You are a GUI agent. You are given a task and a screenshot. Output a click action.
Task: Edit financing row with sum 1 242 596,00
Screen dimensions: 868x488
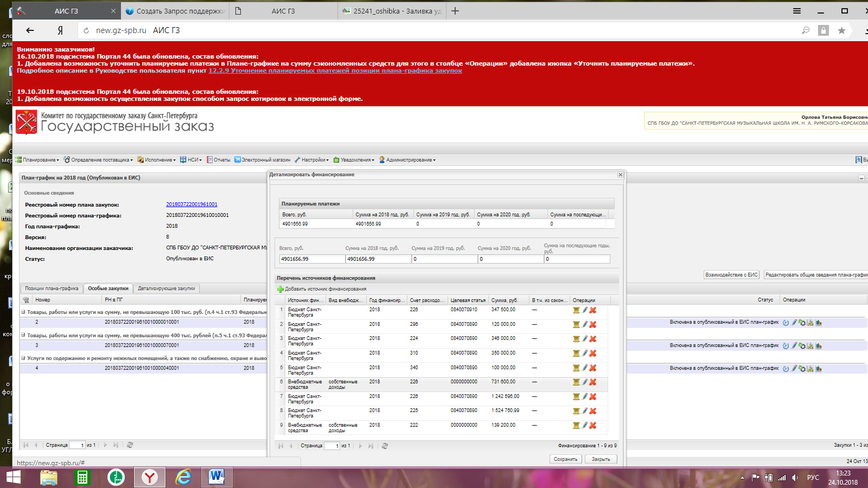click(585, 396)
